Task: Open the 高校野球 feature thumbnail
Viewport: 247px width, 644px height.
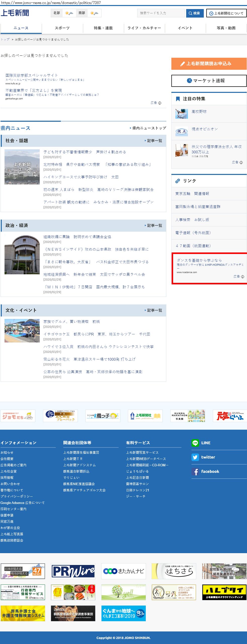Action: (x=181, y=114)
